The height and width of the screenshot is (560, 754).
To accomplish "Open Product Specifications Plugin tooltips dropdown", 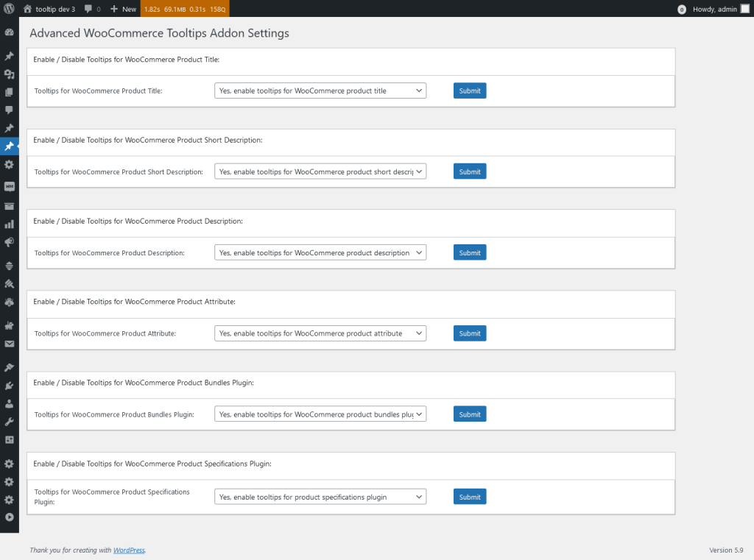I will (320, 497).
